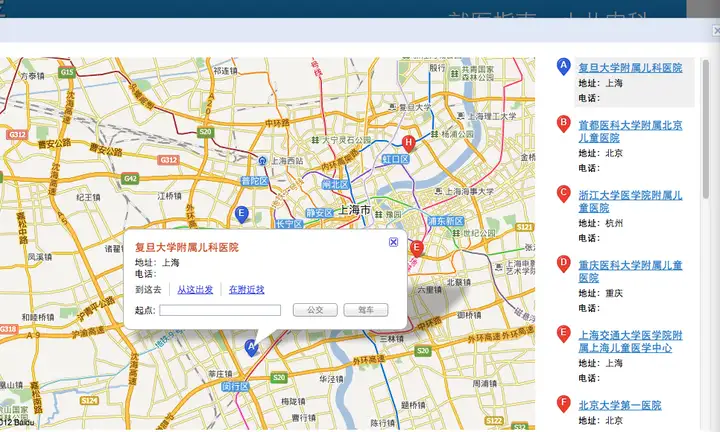
Task: Click the S122 road shield on the map
Action: coord(494,421)
